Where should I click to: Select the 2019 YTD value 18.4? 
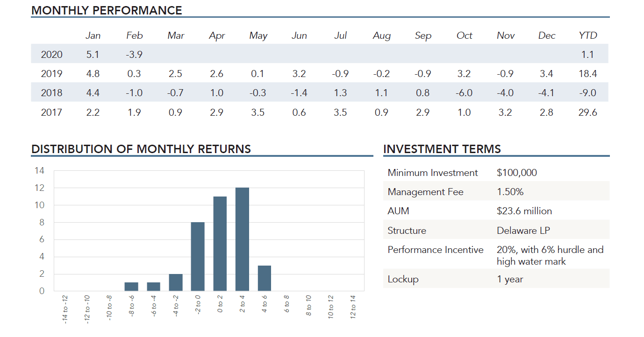point(587,74)
